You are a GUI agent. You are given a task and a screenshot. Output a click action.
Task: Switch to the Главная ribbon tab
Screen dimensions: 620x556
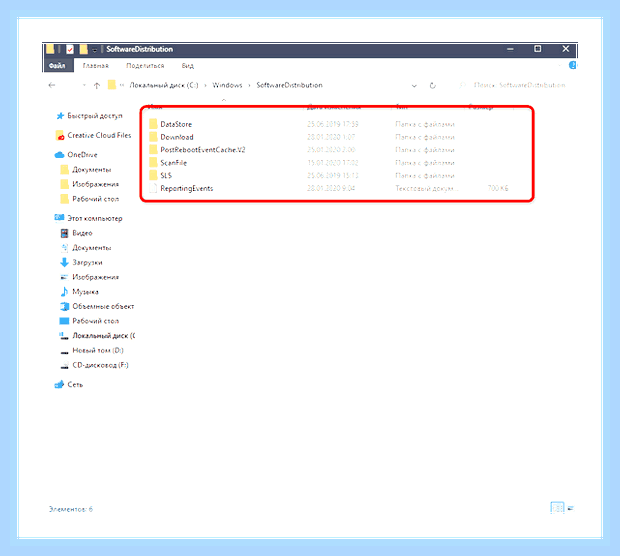point(95,66)
